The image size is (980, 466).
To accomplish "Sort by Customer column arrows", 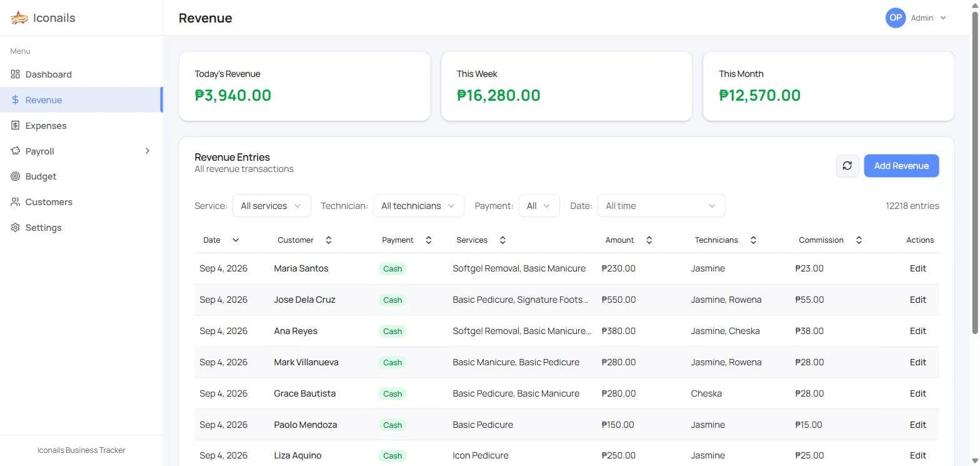I will pos(329,240).
